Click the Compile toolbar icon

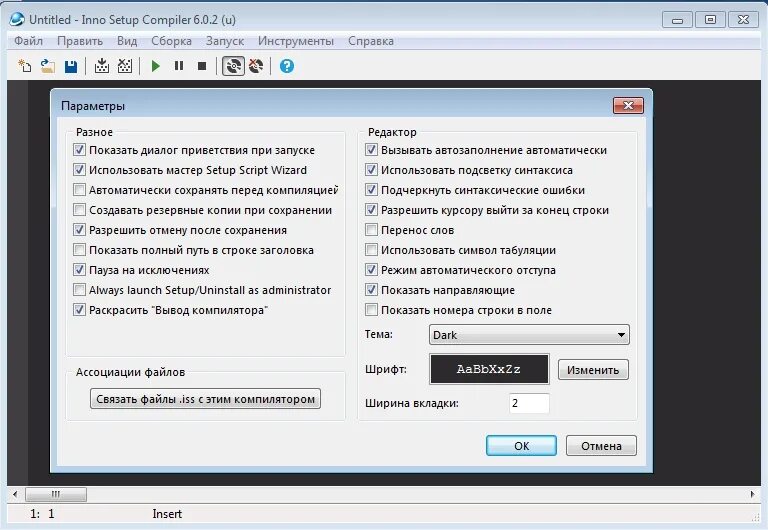[101, 66]
